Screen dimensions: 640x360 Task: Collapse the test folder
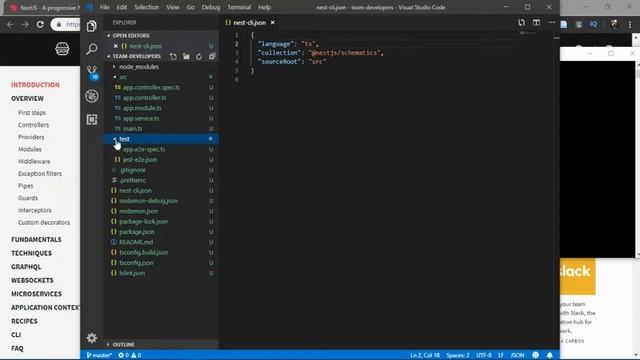115,139
